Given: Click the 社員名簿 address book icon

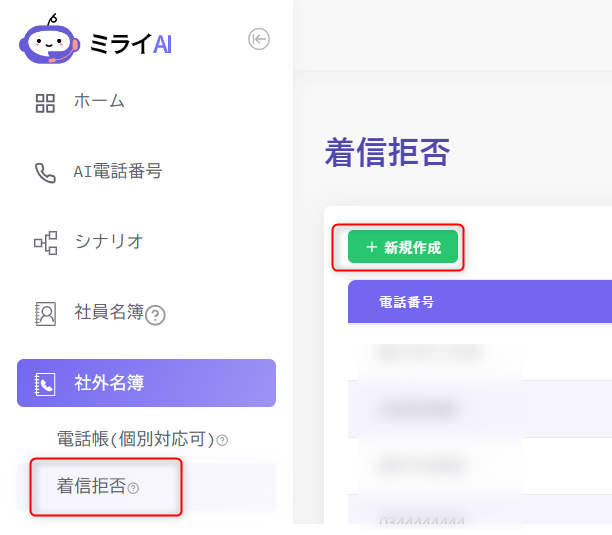Looking at the screenshot, I should click(45, 313).
